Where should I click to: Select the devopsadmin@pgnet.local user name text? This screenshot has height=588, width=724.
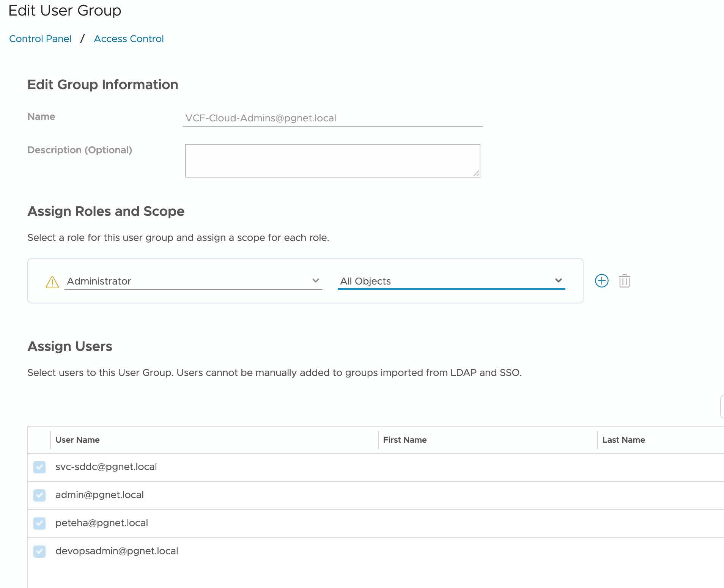117,551
